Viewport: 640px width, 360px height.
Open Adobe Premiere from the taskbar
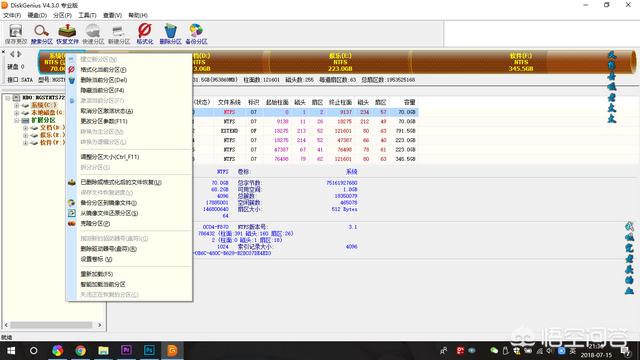coord(126,350)
